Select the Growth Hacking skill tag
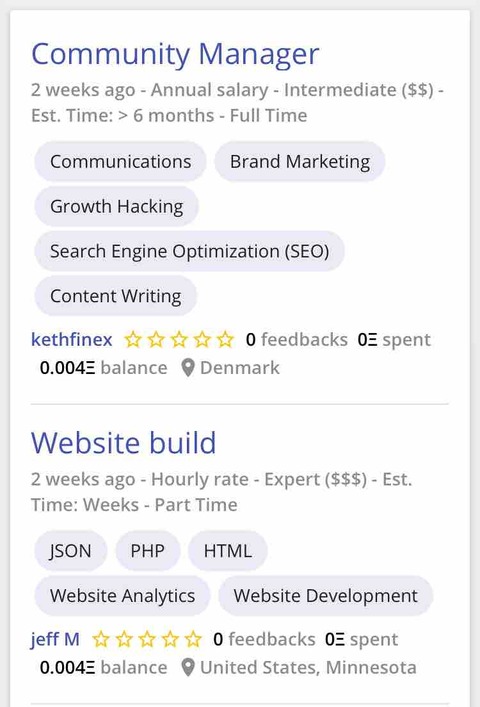Viewport: 480px width, 707px height. 116,207
